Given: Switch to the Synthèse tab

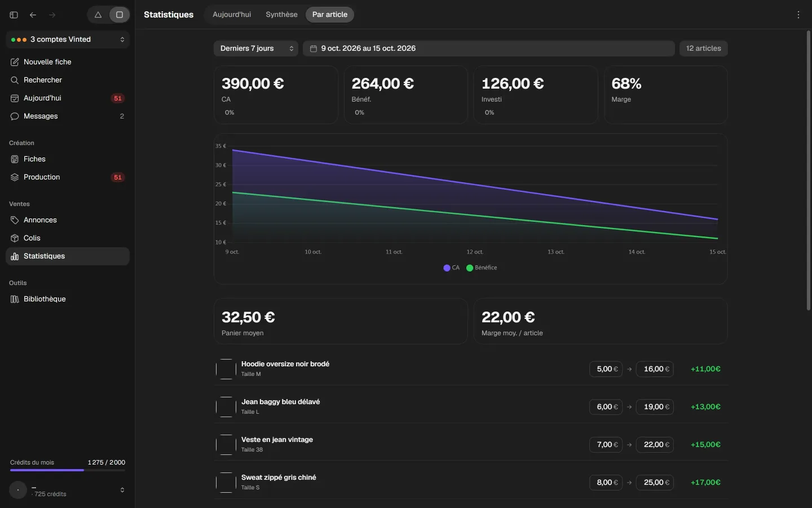Looking at the screenshot, I should tap(281, 15).
